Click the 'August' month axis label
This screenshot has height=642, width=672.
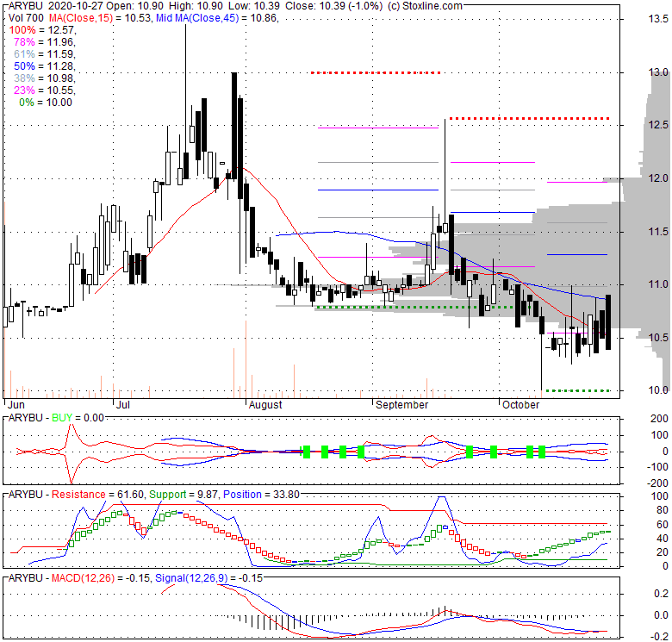pos(265,404)
